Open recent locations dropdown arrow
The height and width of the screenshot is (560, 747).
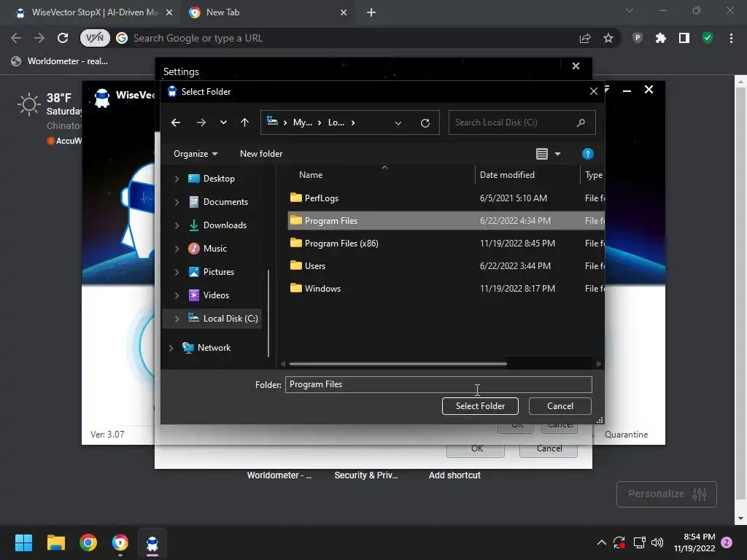coord(223,122)
